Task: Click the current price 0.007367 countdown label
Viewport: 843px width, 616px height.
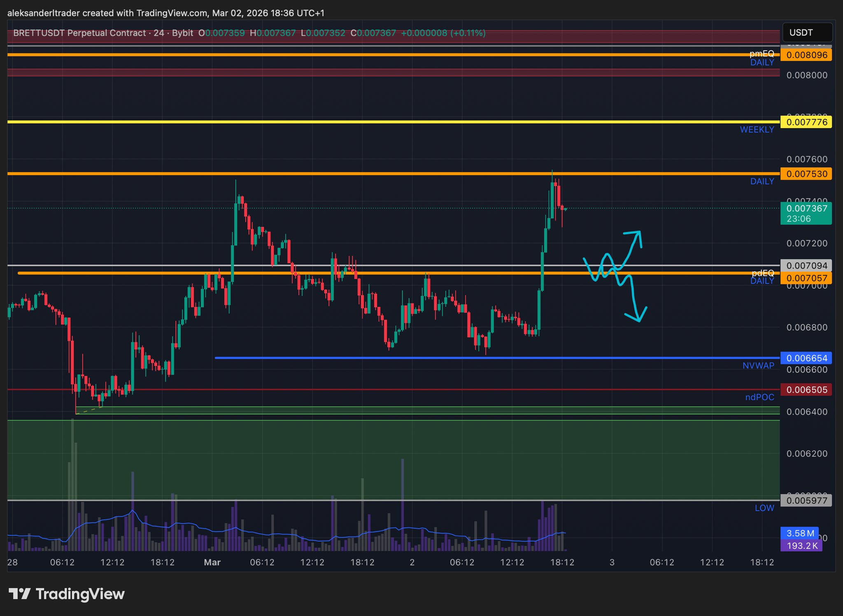Action: [806, 213]
